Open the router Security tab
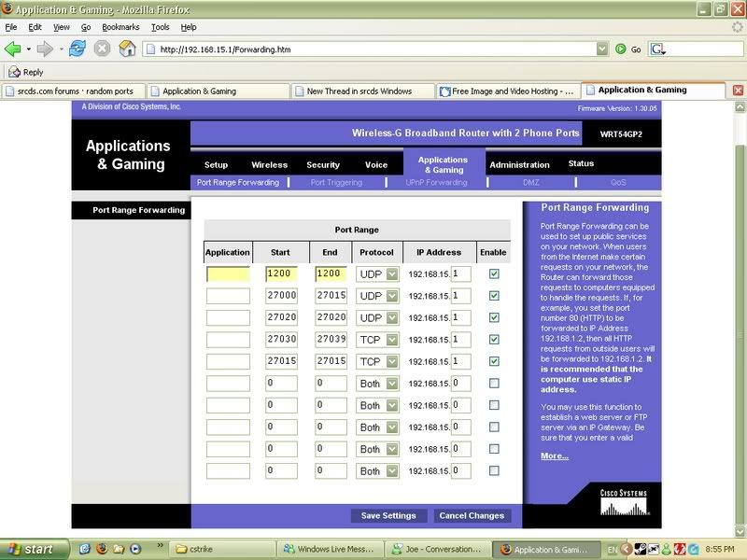This screenshot has height=560, width=747. 323,165
